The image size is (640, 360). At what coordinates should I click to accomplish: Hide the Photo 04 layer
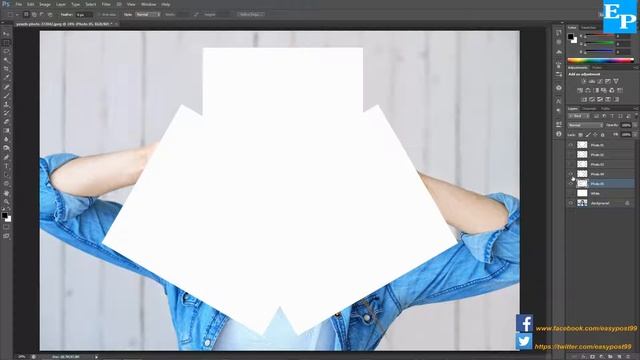pos(571,174)
